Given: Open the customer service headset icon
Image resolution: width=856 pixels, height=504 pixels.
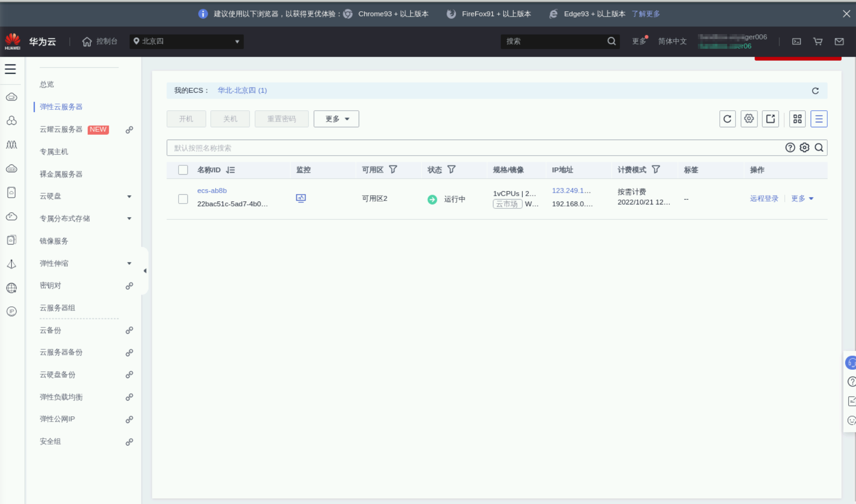Looking at the screenshot, I should (x=851, y=363).
